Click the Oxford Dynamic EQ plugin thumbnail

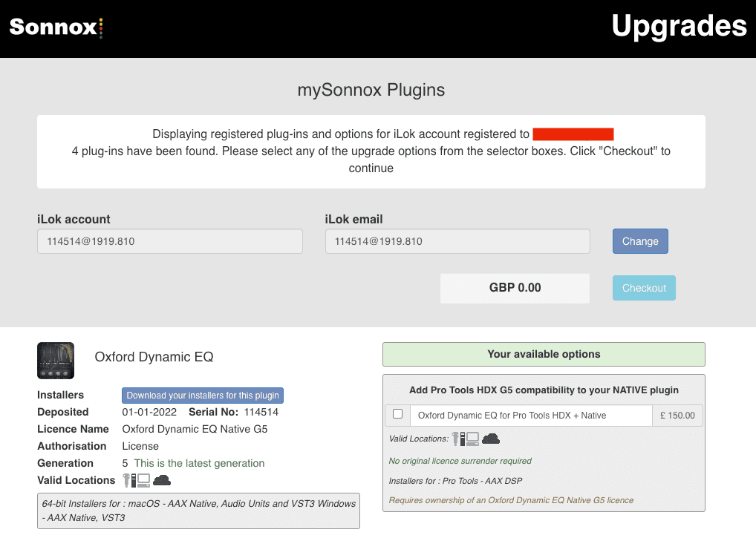[x=56, y=361]
